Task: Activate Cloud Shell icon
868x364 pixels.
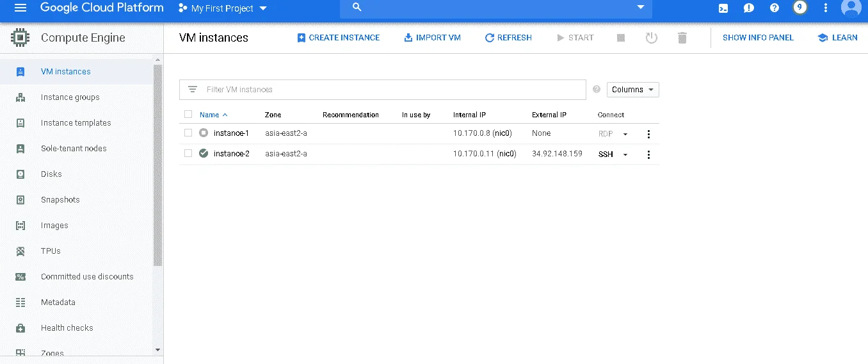Action: 723,8
